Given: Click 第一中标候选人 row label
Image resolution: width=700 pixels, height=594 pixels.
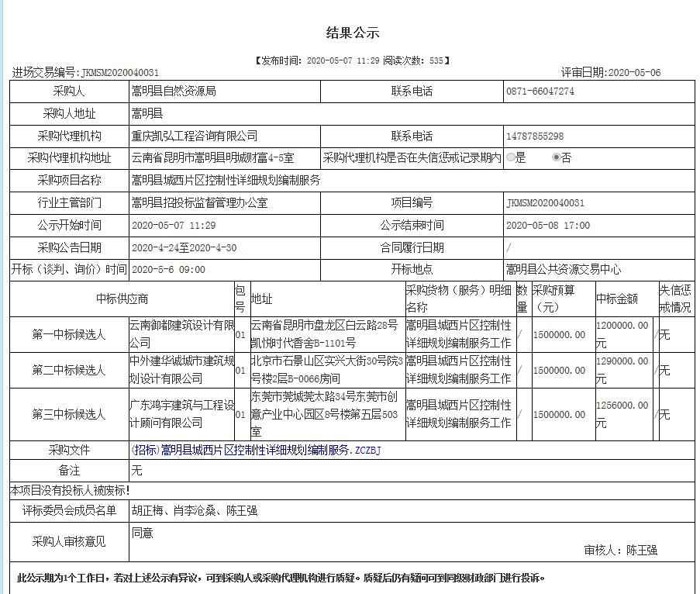Looking at the screenshot, I should pos(69,334).
